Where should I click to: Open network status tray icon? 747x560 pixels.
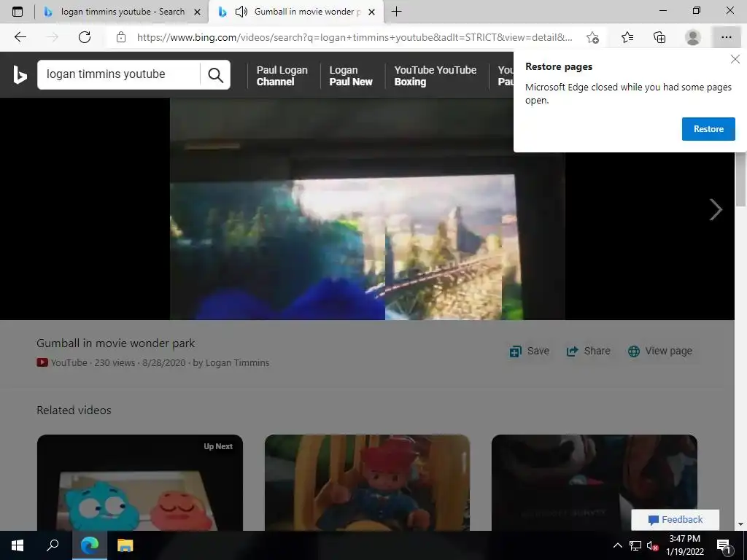(x=635, y=545)
